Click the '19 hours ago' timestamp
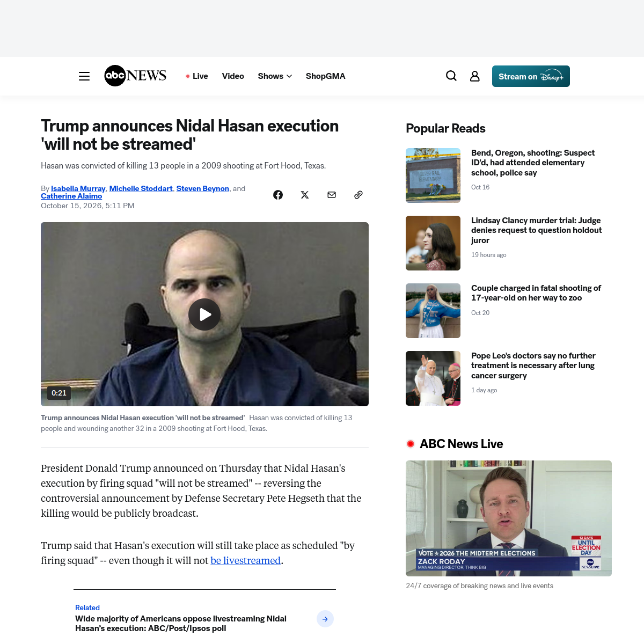644x644 pixels. click(489, 255)
